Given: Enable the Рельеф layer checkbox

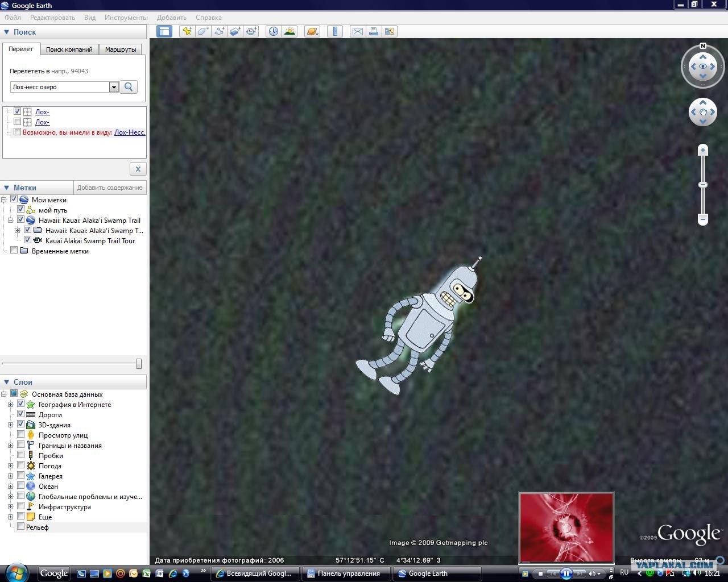Looking at the screenshot, I should [21, 527].
